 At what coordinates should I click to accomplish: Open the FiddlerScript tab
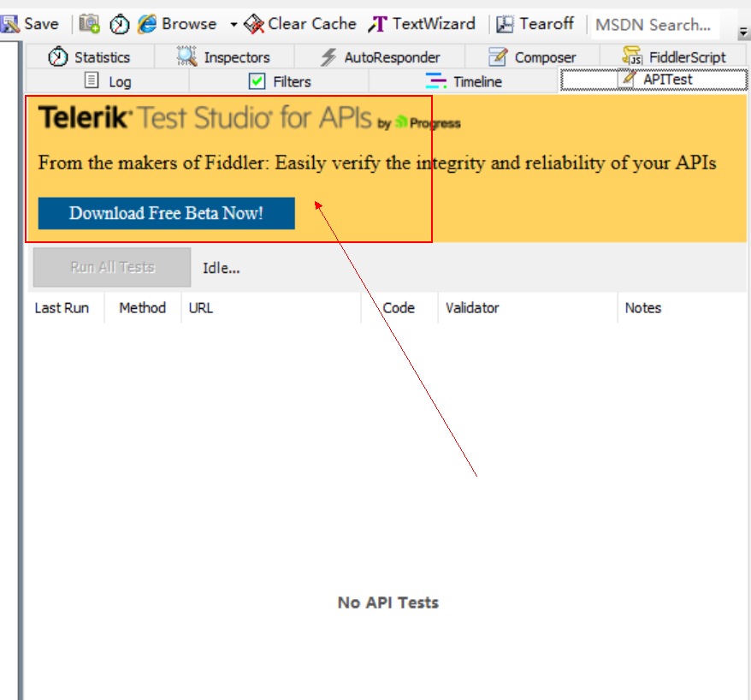[x=673, y=57]
